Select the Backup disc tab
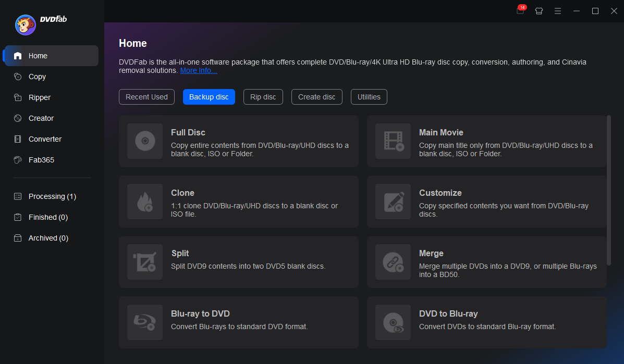 pos(209,97)
